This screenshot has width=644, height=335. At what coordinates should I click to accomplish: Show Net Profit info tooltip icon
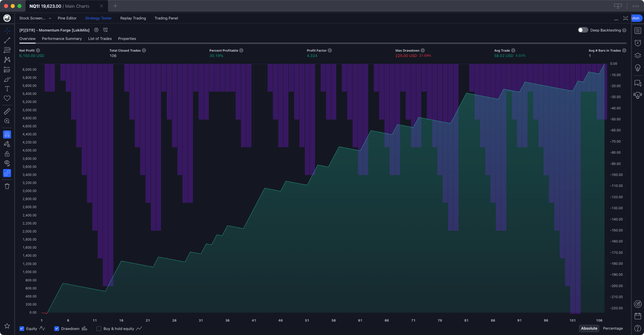point(38,50)
